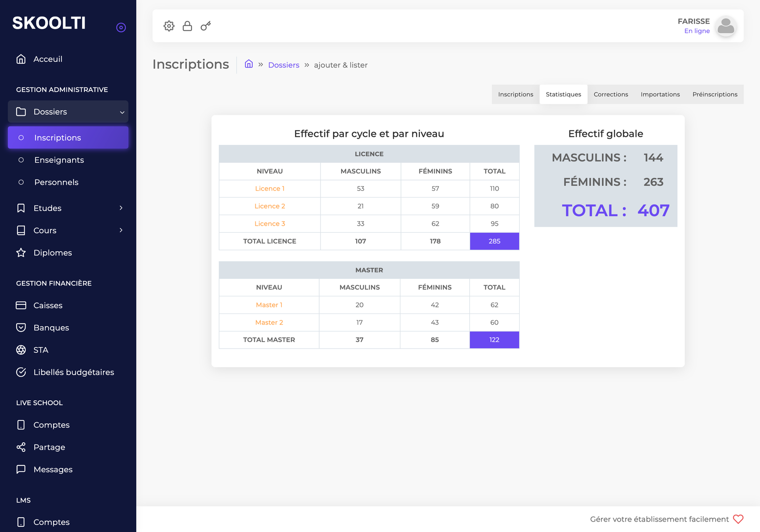The width and height of the screenshot is (760, 532).
Task: Open Partage in the Live School section
Action: [49, 447]
